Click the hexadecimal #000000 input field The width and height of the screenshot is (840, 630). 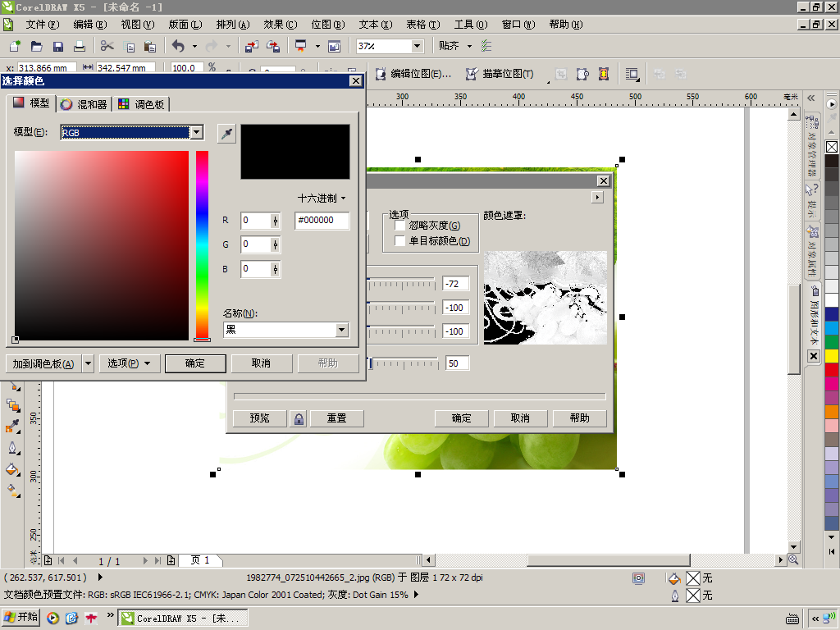322,220
